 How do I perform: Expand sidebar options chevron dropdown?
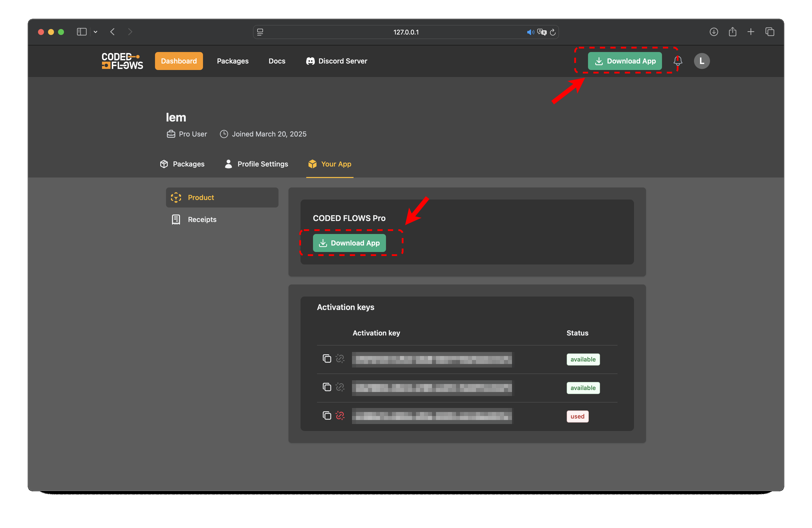tap(95, 32)
